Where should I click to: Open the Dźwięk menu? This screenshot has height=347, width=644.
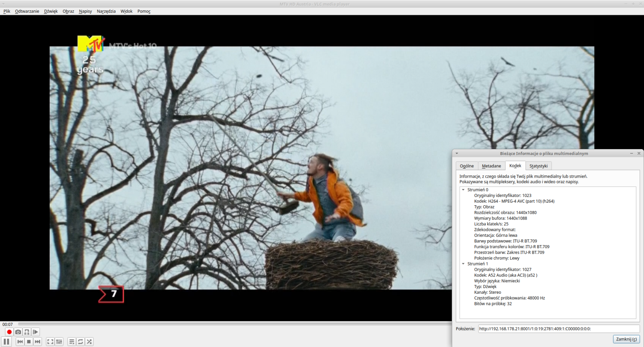(x=51, y=11)
